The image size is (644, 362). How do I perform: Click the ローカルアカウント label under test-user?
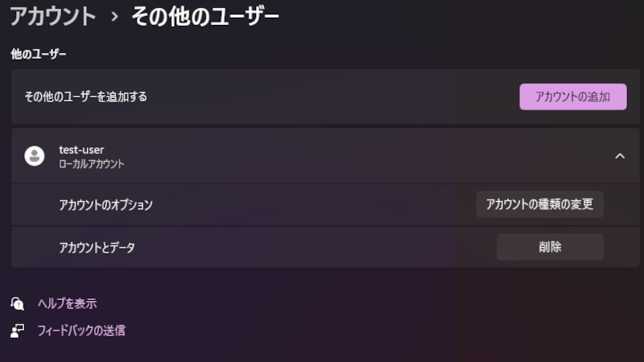[91, 164]
